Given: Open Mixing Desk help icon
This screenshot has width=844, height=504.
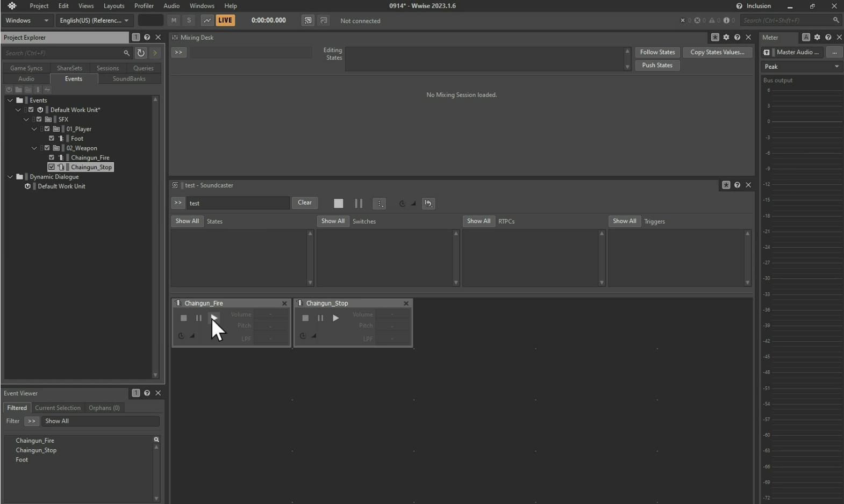Looking at the screenshot, I should (737, 37).
